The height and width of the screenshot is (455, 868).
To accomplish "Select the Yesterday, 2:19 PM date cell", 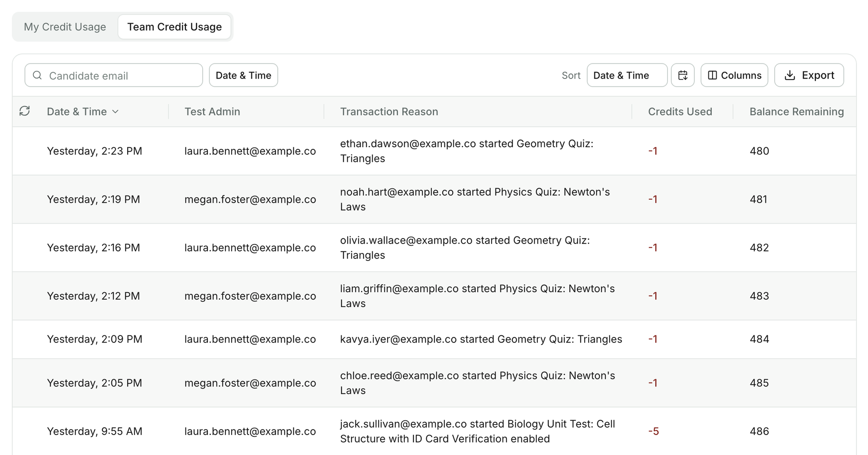I will point(93,199).
